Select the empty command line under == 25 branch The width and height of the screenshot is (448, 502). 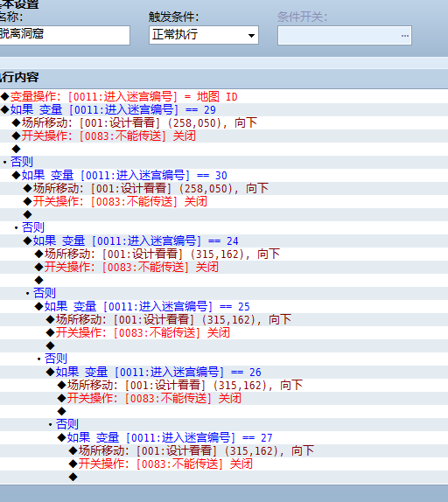click(224, 345)
